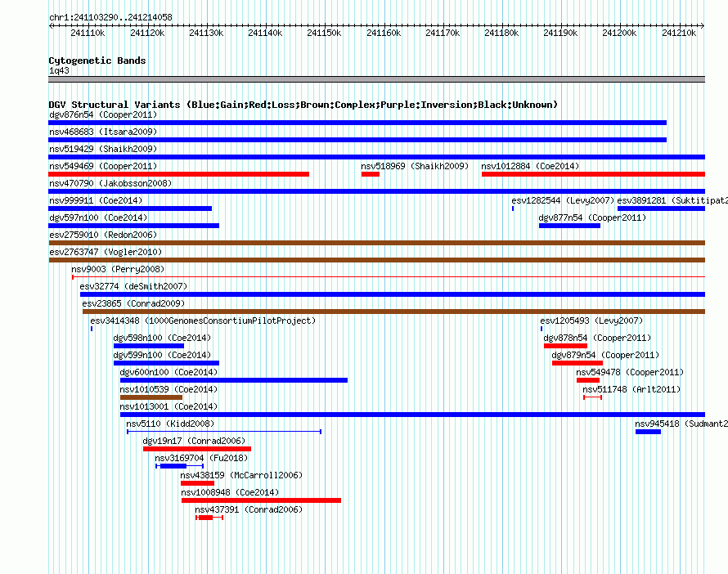Image resolution: width=728 pixels, height=574 pixels.
Task: Select esv2759010 (Redon2006) brown complex bar
Action: tap(377, 243)
